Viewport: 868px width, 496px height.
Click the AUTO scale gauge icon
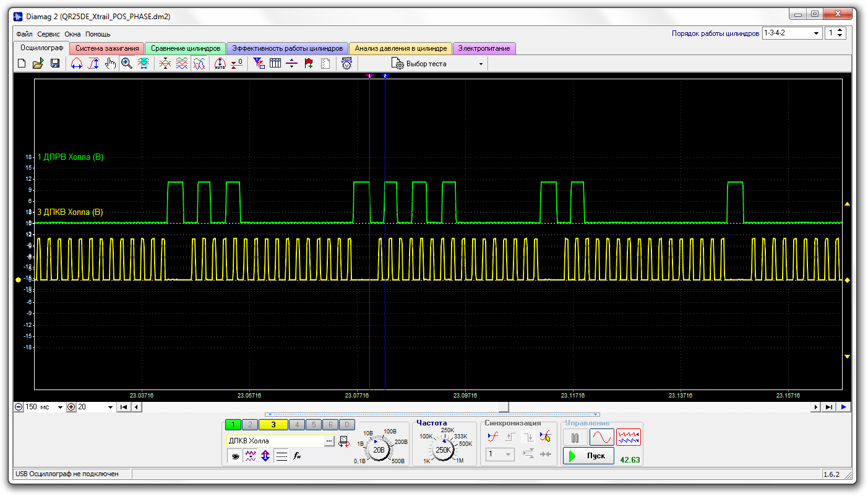tap(220, 63)
